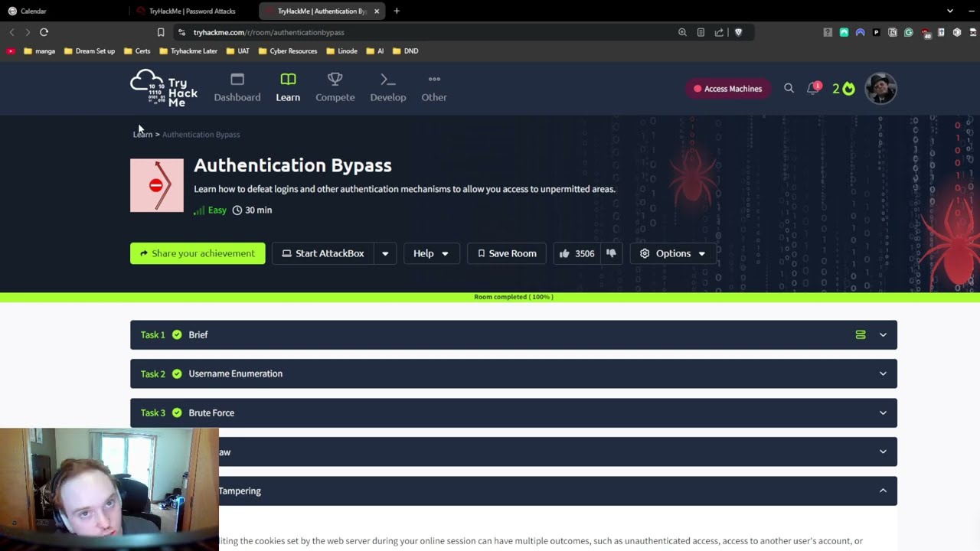The image size is (980, 551).
Task: Open the browser tab list chevron
Action: tap(950, 11)
